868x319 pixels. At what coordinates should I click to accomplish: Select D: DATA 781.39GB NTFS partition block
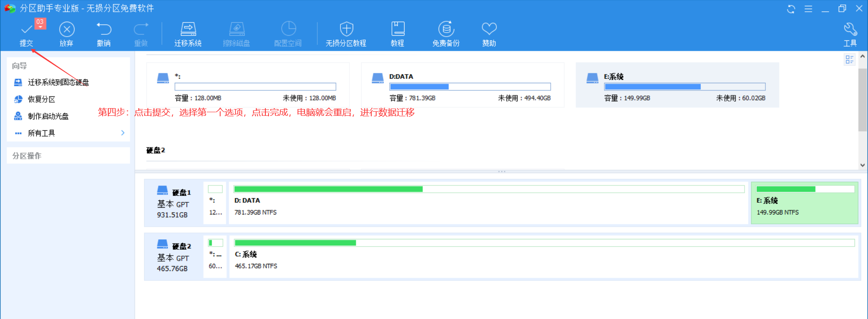(x=489, y=203)
